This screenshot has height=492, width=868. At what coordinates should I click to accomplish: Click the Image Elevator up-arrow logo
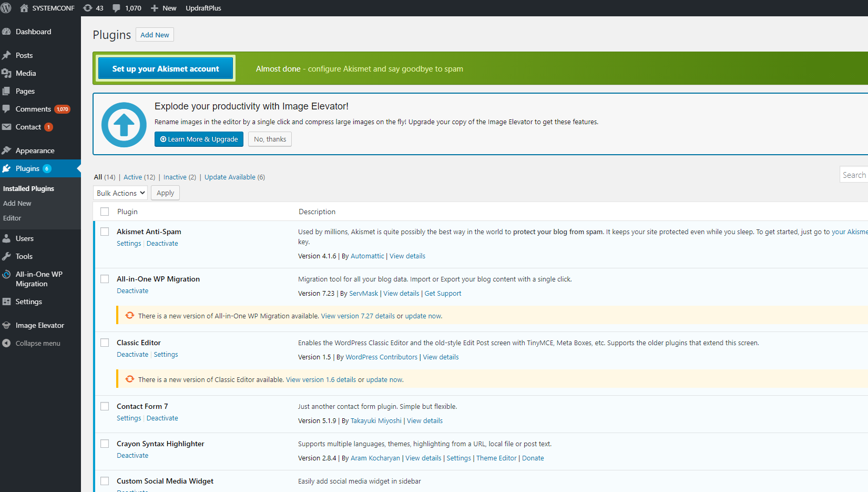coord(124,125)
